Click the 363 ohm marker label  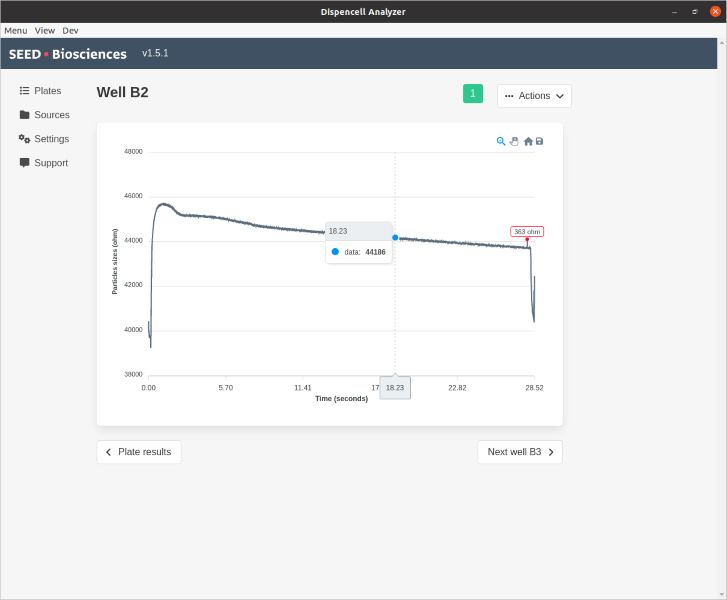527,231
